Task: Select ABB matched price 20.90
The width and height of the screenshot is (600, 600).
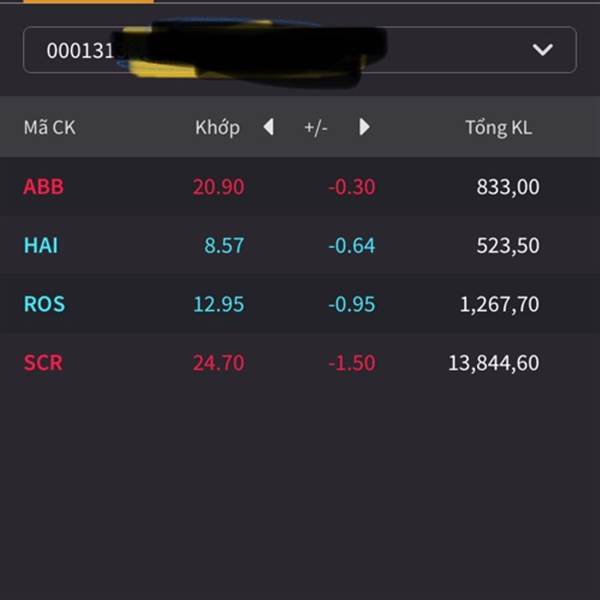Action: pos(218,187)
